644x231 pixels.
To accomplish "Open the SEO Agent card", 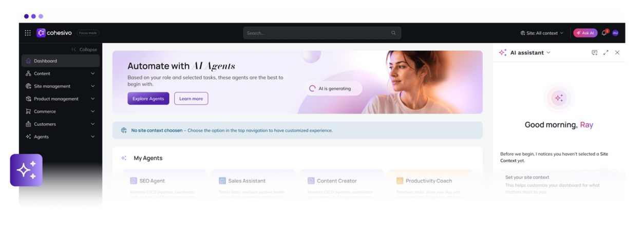I will pyautogui.click(x=164, y=185).
